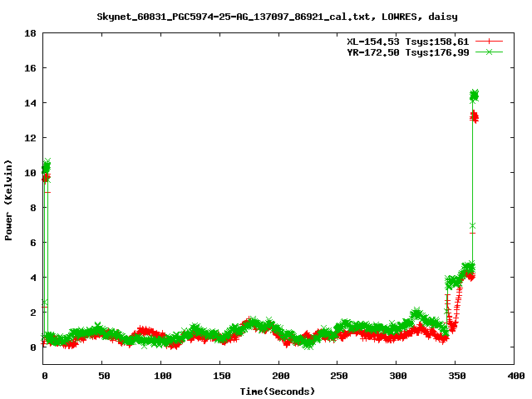This screenshot has height=399, width=532.
Task: Click the x-axis tick label 100
Action: tap(163, 376)
